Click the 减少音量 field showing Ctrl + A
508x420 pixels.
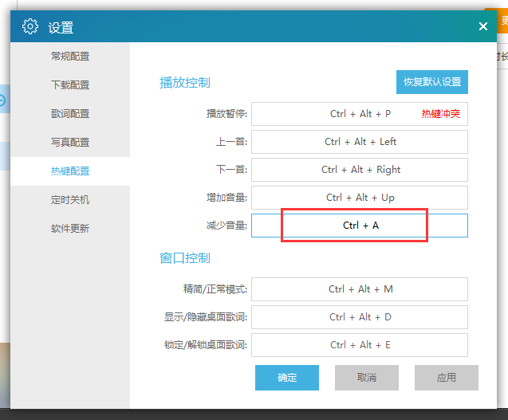359,226
